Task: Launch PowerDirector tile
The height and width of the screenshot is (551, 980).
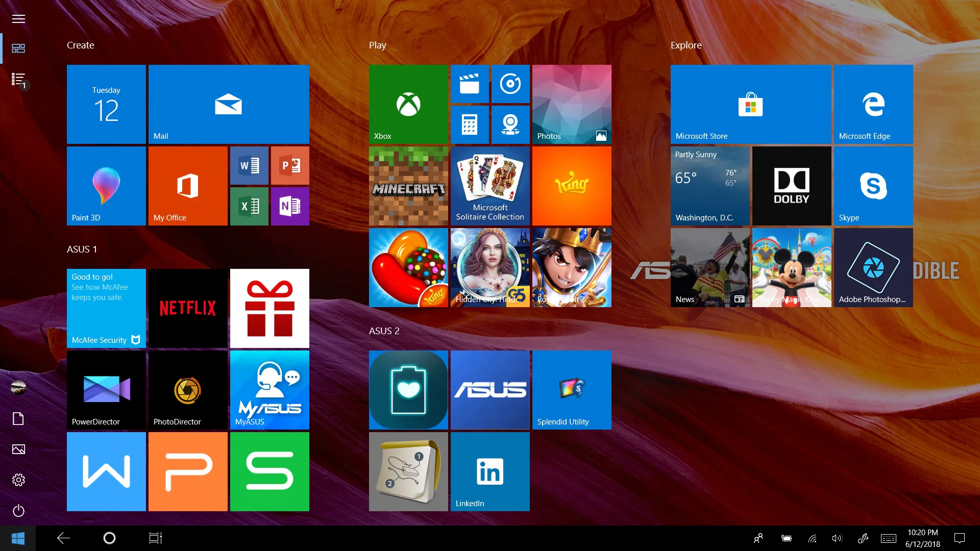Action: (x=106, y=390)
